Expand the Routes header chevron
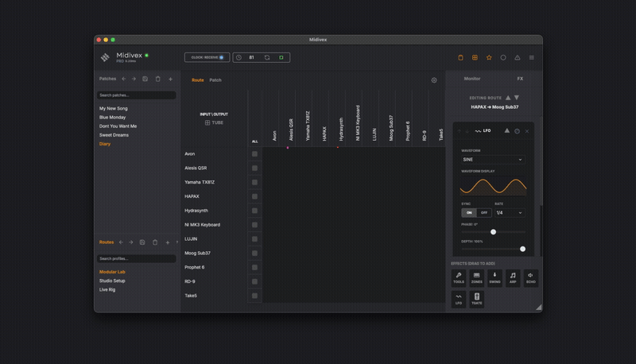636x364 pixels. tap(176, 242)
